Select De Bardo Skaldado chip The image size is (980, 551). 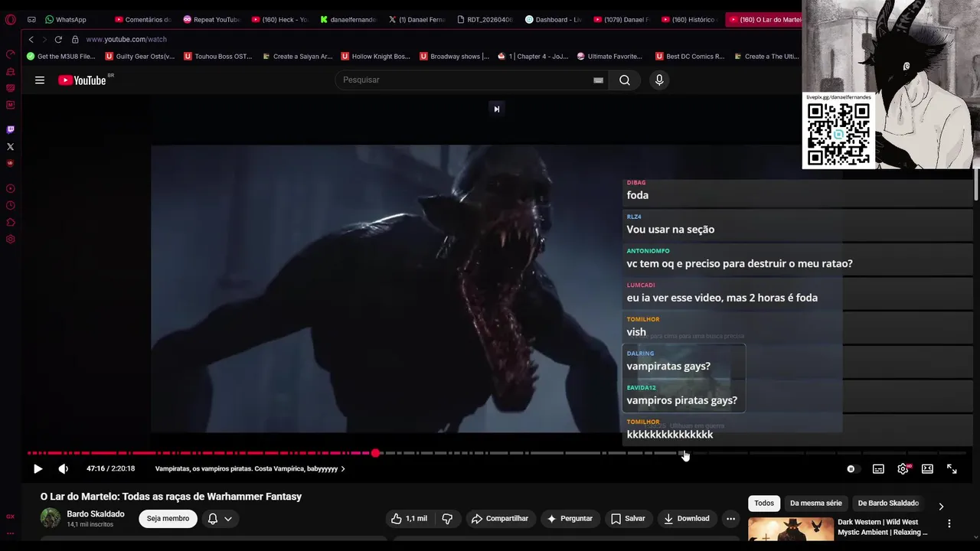coord(888,504)
